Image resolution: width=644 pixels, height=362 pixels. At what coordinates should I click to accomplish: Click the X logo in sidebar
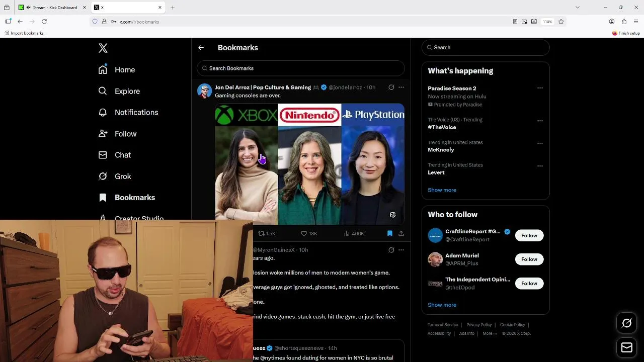coord(103,48)
